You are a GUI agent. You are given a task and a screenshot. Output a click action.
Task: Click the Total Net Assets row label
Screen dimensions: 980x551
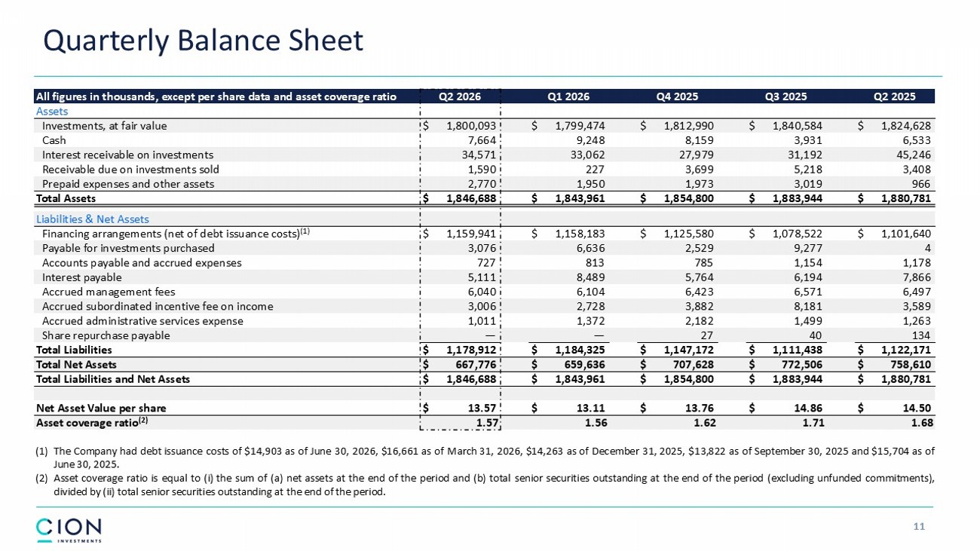[76, 365]
